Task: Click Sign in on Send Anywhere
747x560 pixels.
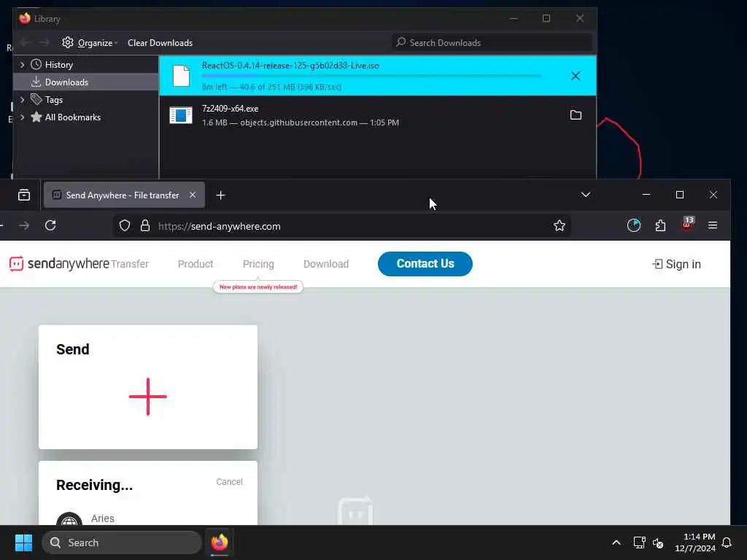Action: pos(676,264)
